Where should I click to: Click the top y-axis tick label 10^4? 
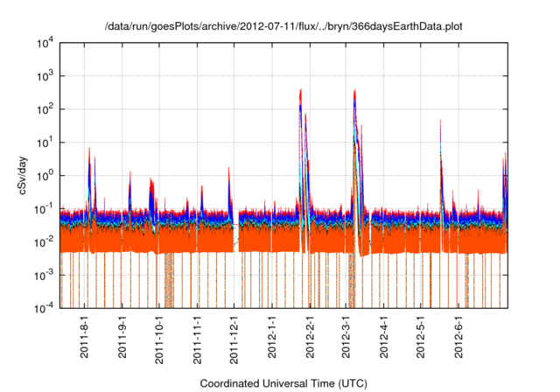coord(47,43)
